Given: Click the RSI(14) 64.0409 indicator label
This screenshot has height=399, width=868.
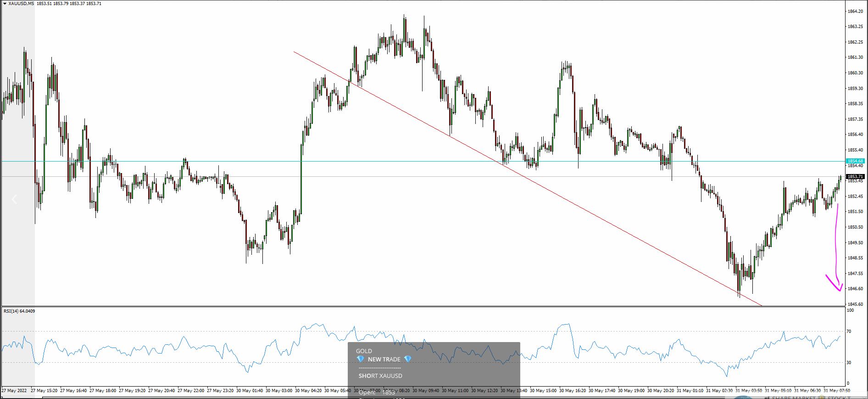Looking at the screenshot, I should (19, 311).
